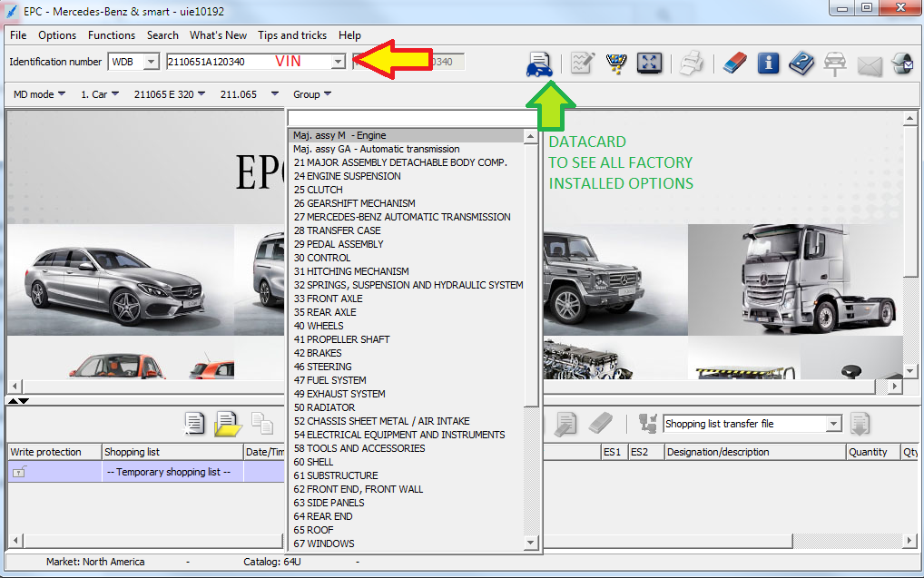Click the filter basket icon
Viewport: 924px width, 578px height.
(x=616, y=64)
